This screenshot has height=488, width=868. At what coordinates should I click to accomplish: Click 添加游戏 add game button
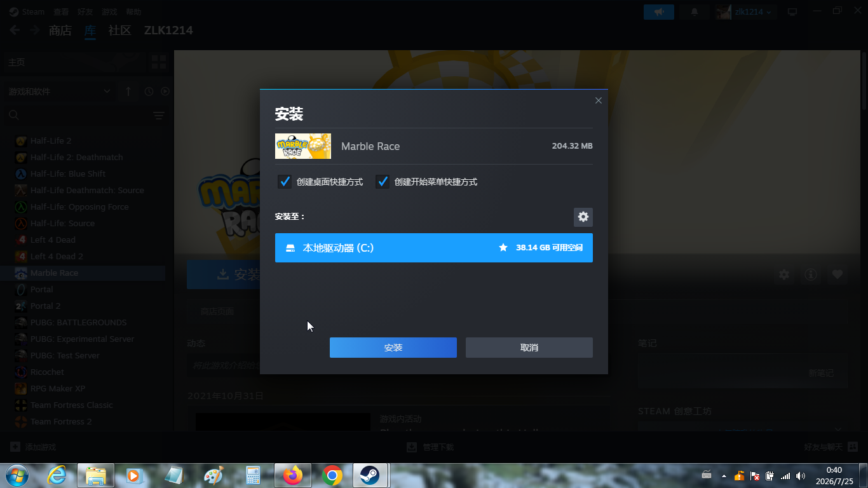[x=34, y=447]
